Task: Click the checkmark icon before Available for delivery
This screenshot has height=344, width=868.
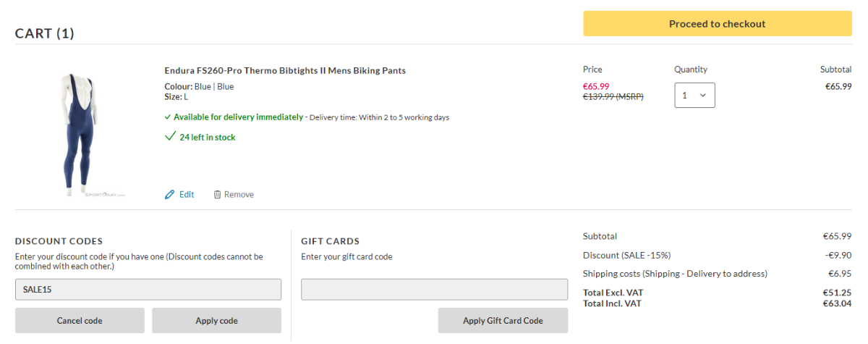Action: pos(168,117)
